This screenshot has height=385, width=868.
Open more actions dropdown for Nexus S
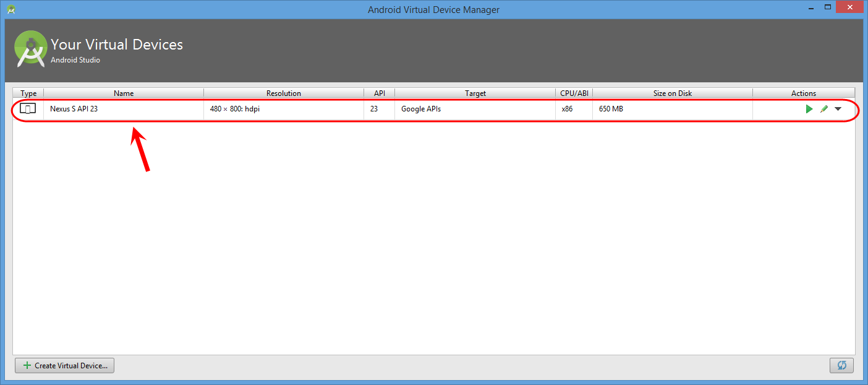[x=838, y=109]
